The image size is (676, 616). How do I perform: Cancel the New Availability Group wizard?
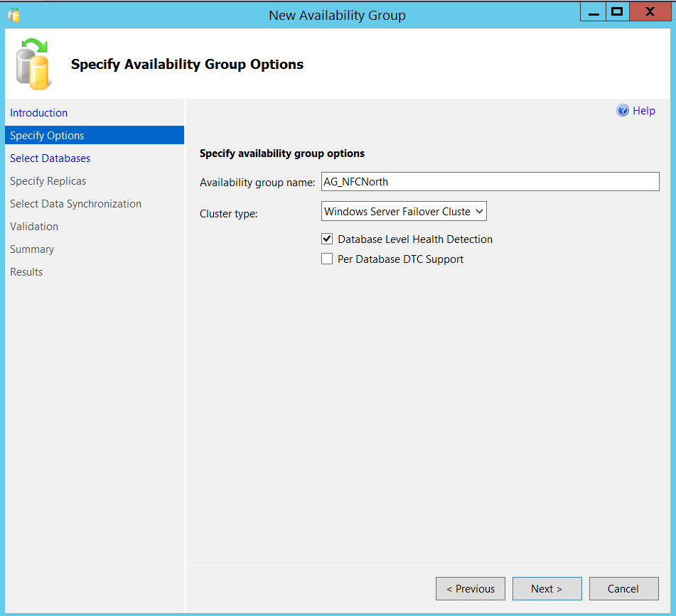pos(623,588)
